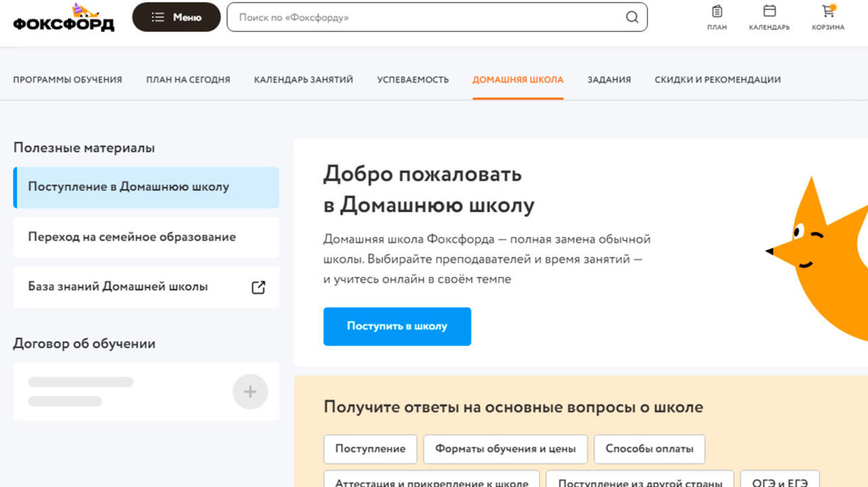Select Аттестация и прикрепление к школе chip

pyautogui.click(x=432, y=480)
